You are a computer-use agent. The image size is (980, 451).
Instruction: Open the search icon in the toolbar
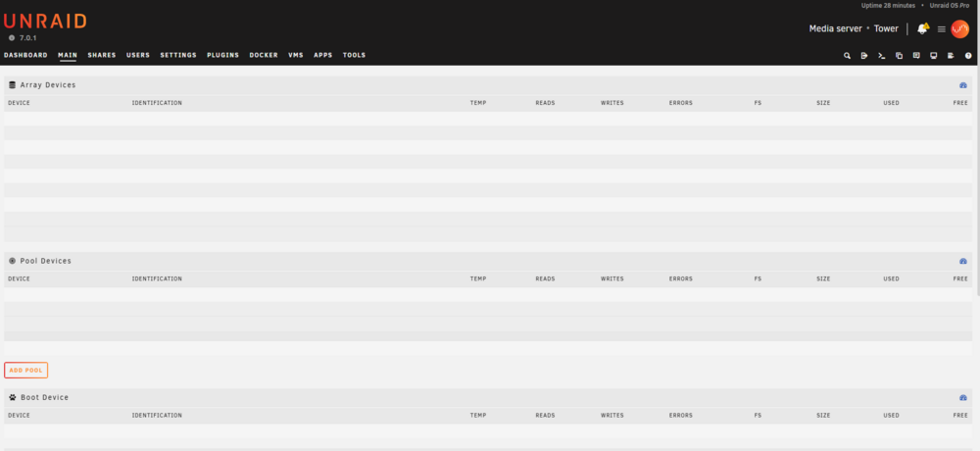pyautogui.click(x=847, y=56)
